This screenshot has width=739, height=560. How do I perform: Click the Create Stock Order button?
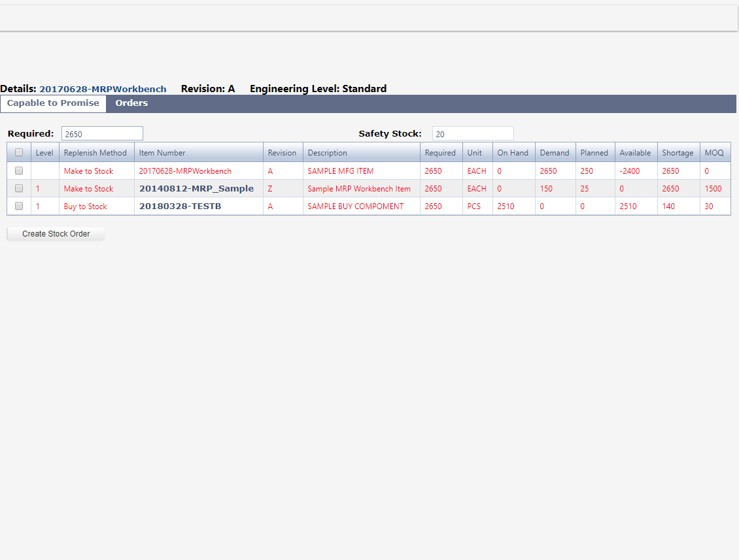click(x=56, y=234)
